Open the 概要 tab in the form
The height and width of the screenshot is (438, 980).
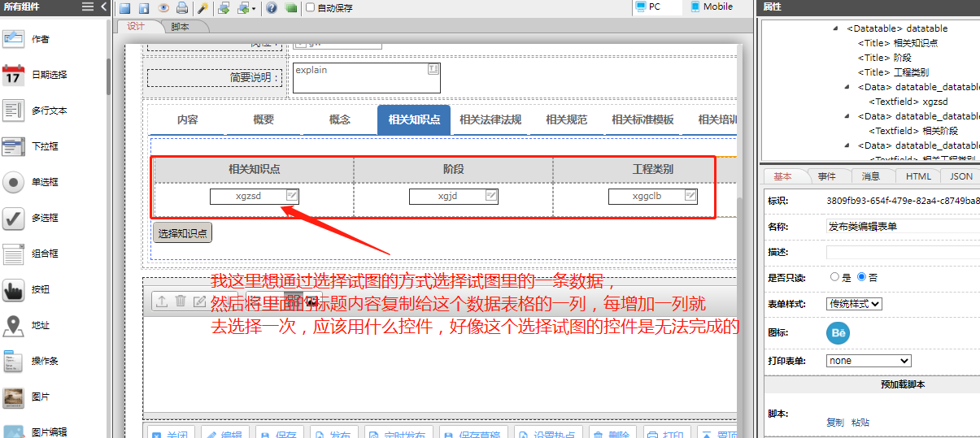point(264,119)
